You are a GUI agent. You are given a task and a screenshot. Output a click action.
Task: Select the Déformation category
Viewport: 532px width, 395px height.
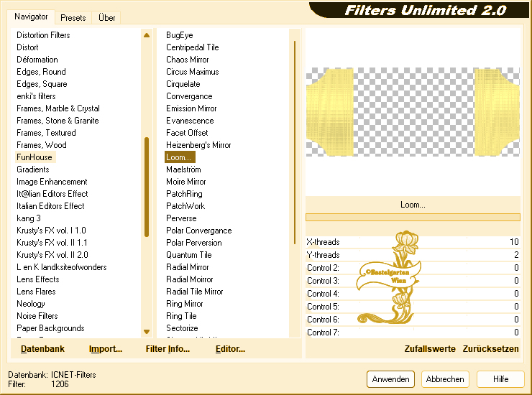coord(37,60)
